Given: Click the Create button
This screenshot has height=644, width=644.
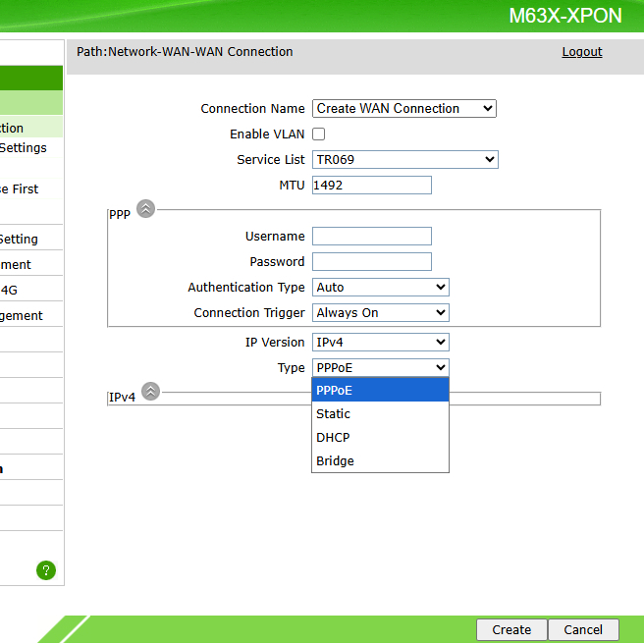Looking at the screenshot, I should click(x=511, y=630).
